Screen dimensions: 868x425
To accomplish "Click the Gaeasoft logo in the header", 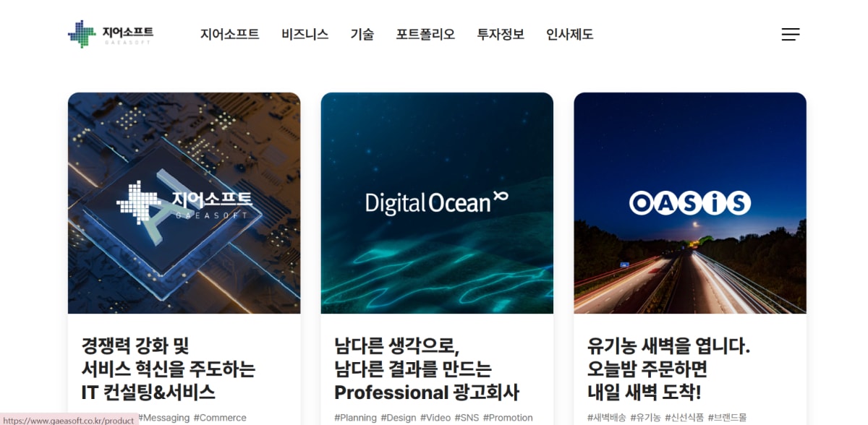I will point(111,34).
